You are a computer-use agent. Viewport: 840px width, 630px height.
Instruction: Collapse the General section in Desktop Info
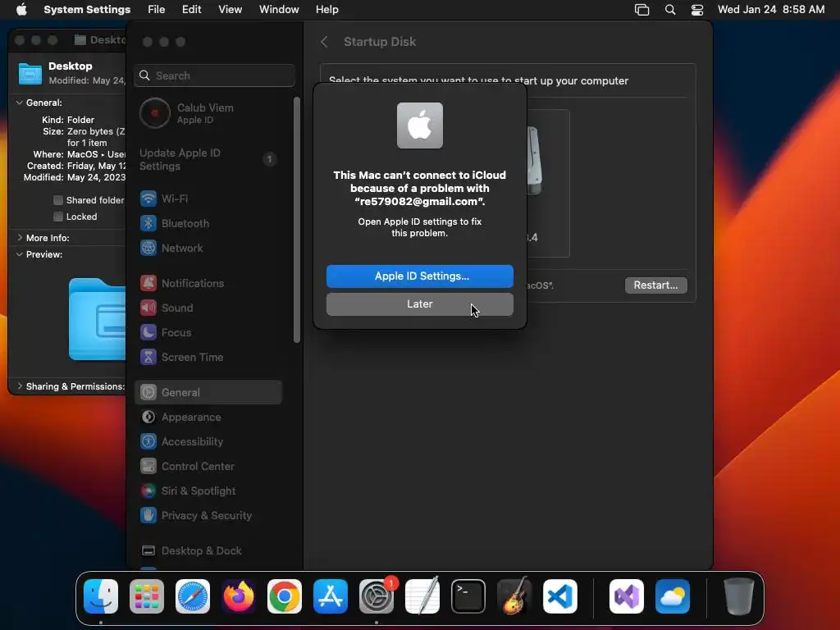click(20, 103)
